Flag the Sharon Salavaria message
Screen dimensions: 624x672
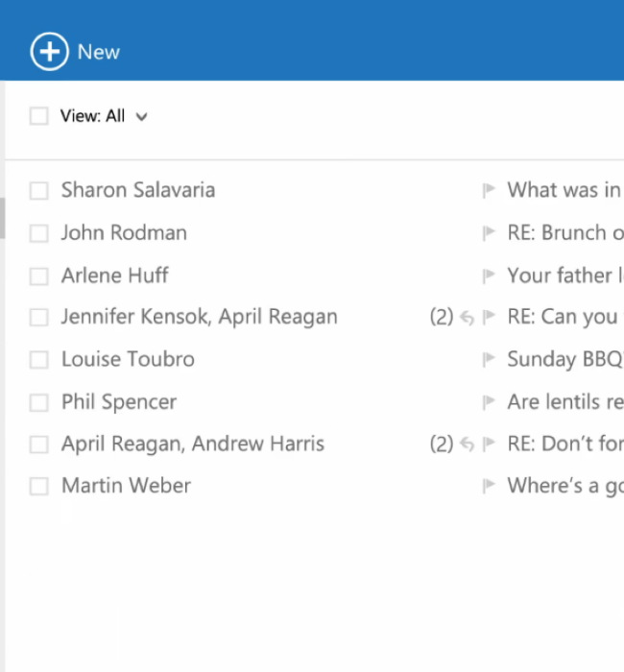pos(489,190)
